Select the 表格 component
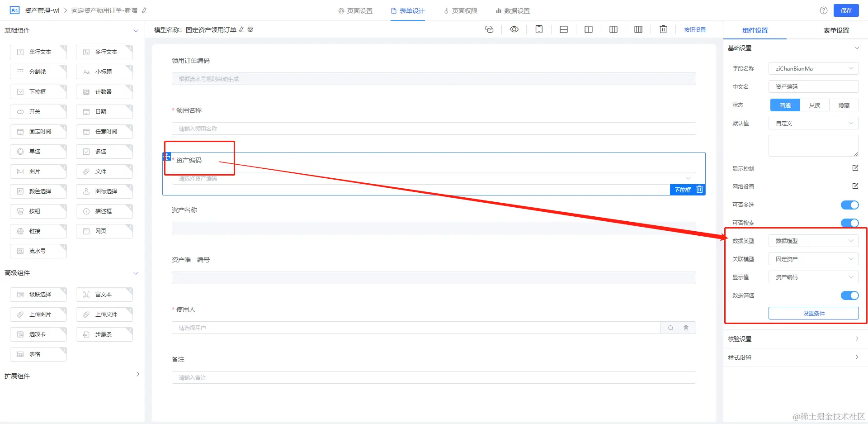Image resolution: width=868 pixels, height=424 pixels. (x=38, y=354)
